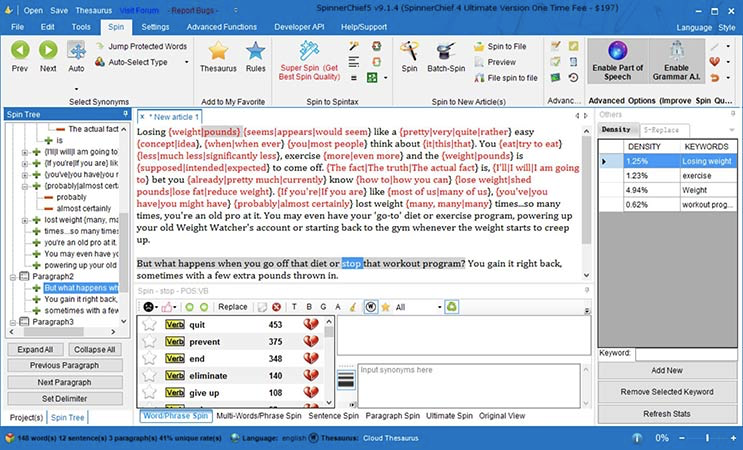743x450 pixels.
Task: Click Refresh Stats button
Action: point(667,414)
